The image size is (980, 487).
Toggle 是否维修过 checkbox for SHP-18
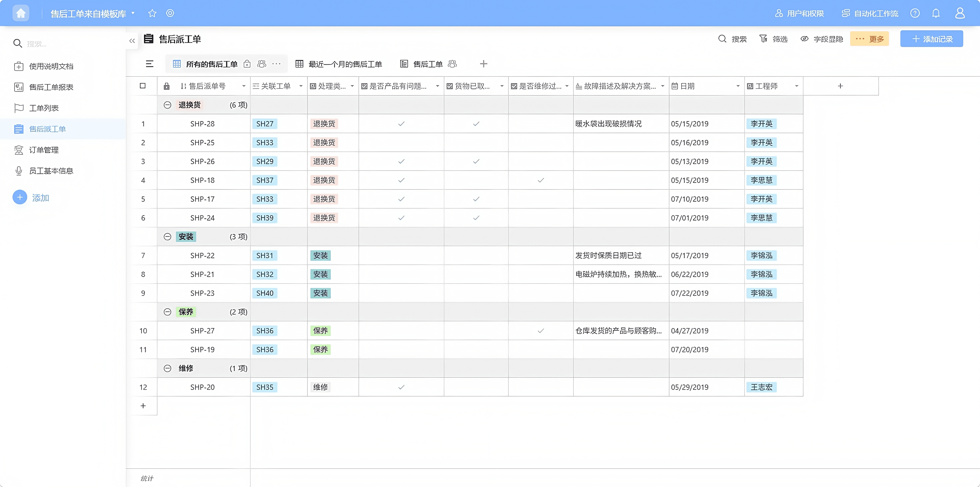pyautogui.click(x=541, y=180)
